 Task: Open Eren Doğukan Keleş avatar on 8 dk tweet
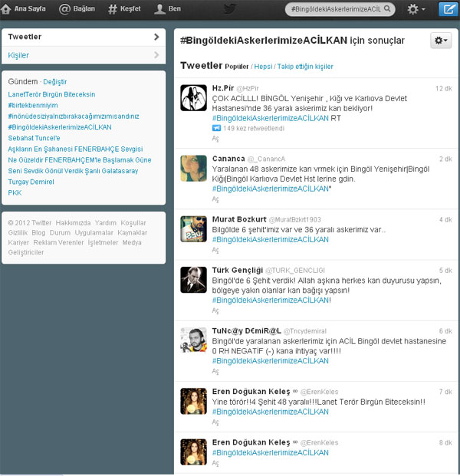193,452
